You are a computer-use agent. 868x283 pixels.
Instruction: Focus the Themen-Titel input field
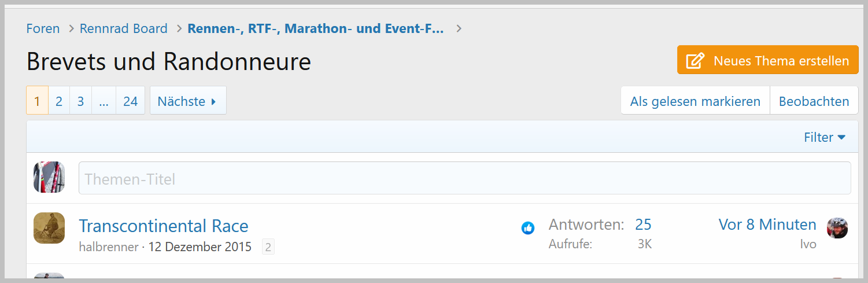pos(464,178)
